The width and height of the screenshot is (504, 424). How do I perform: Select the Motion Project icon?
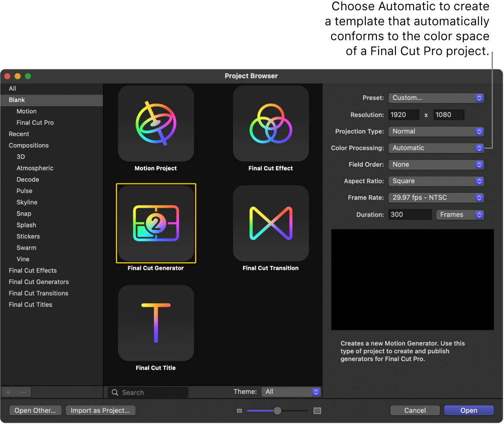(156, 123)
